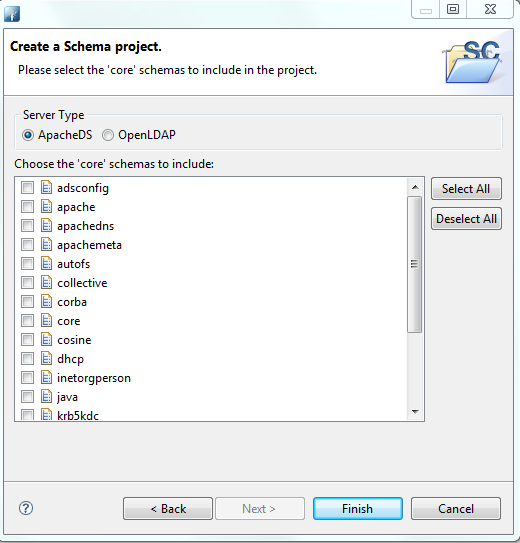Click the java schema file icon
The width and height of the screenshot is (520, 543).
(x=46, y=397)
